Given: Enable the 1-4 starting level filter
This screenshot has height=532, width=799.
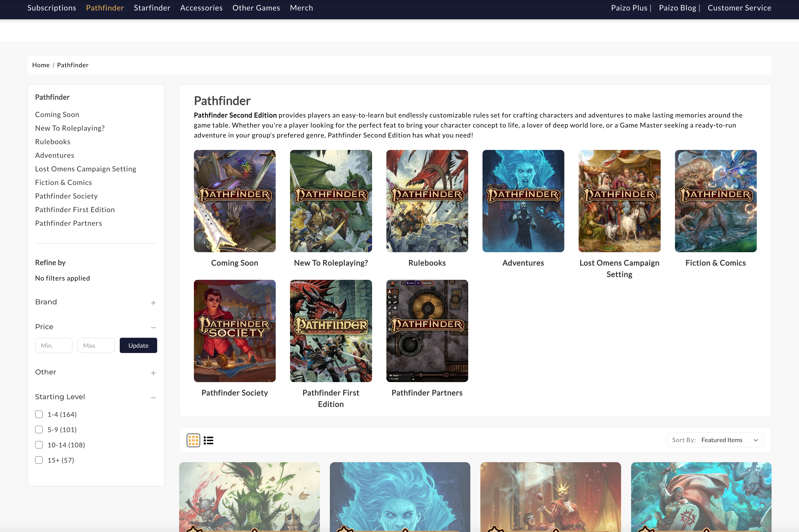Looking at the screenshot, I should [39, 414].
